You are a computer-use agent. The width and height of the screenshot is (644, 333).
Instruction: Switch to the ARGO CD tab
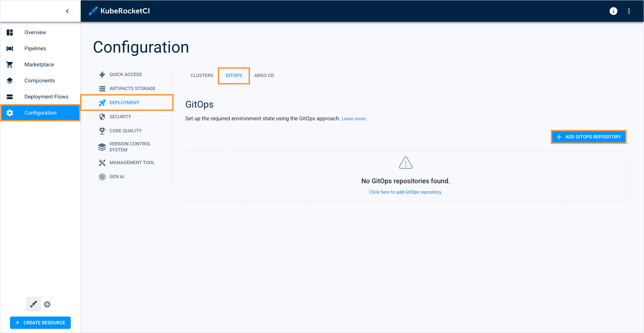[264, 75]
